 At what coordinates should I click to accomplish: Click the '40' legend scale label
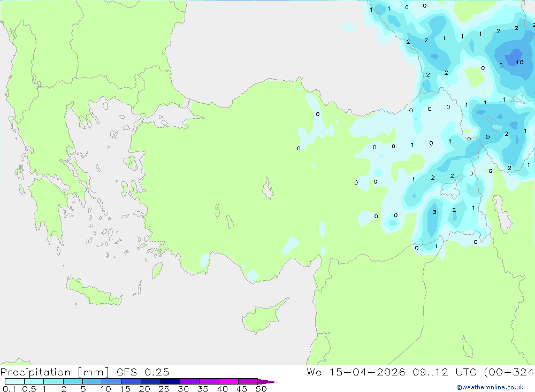tap(223, 389)
